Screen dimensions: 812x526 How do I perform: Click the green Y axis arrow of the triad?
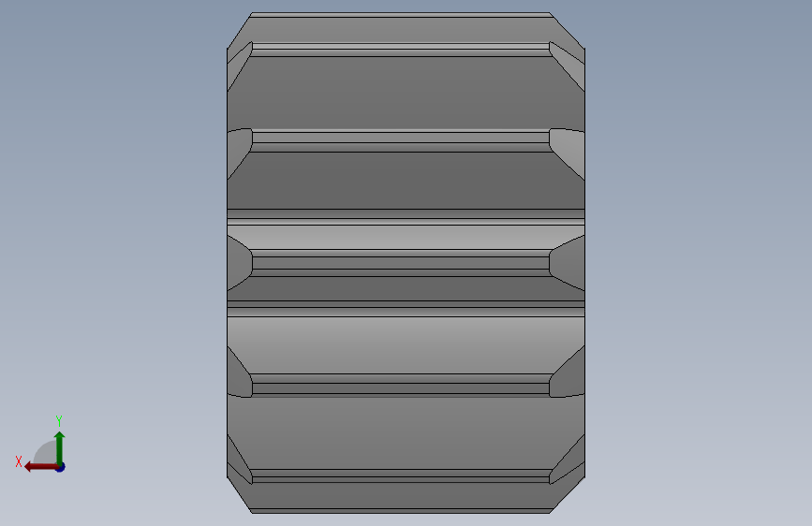click(x=60, y=448)
